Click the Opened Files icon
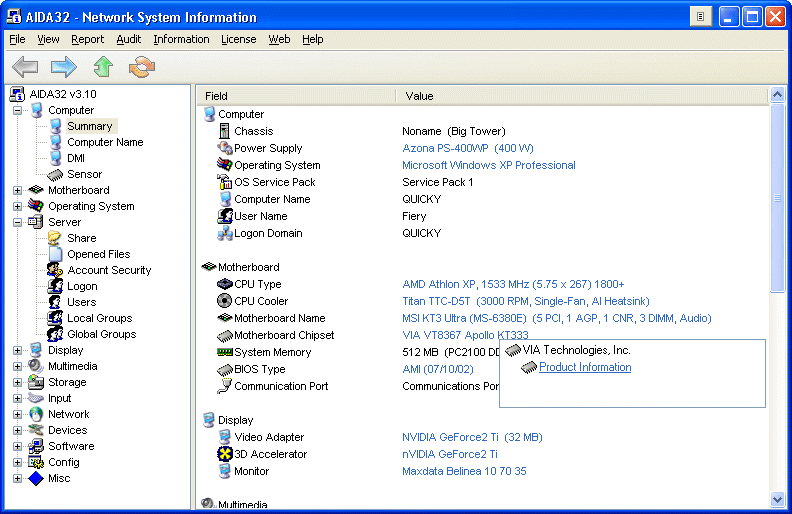The width and height of the screenshot is (792, 514). [56, 254]
